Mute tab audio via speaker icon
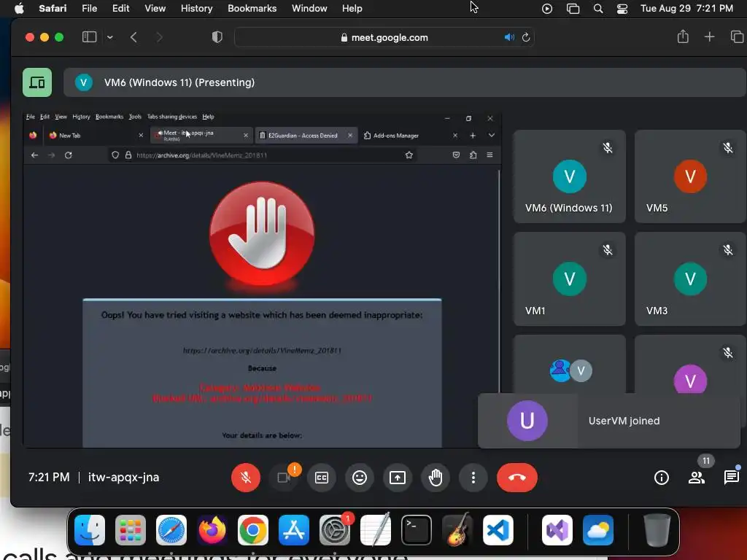 [509, 37]
